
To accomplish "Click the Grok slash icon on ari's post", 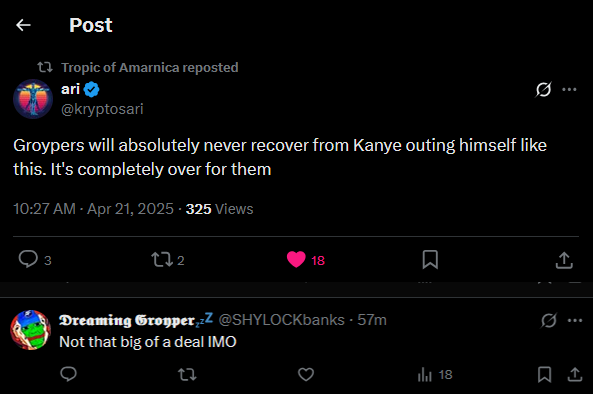I will click(x=543, y=90).
